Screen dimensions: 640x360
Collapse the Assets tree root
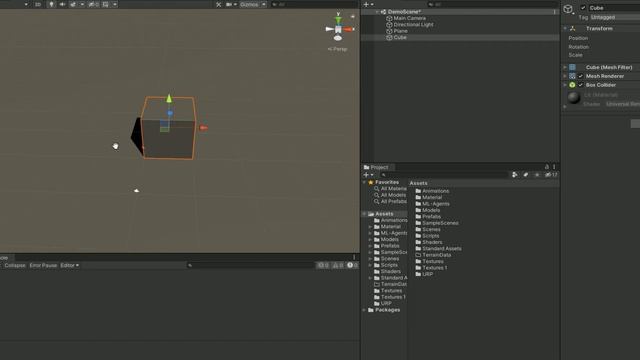[x=364, y=214]
